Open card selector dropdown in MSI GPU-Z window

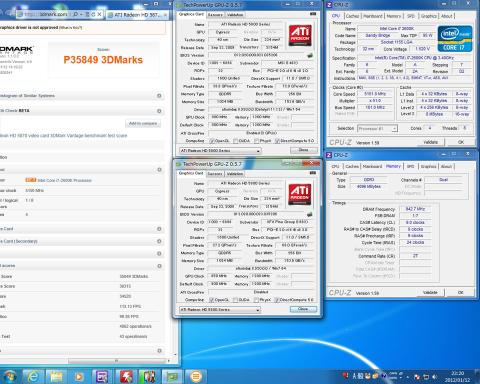[x=220, y=151]
